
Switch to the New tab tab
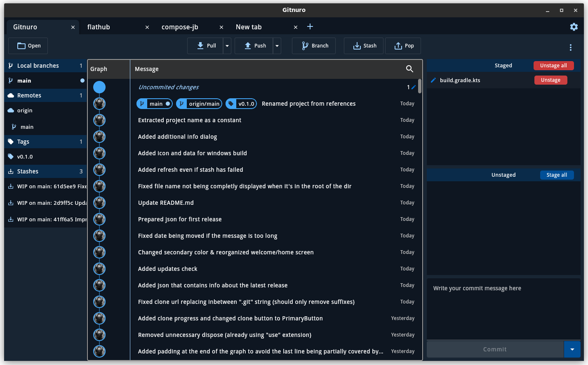(265, 27)
